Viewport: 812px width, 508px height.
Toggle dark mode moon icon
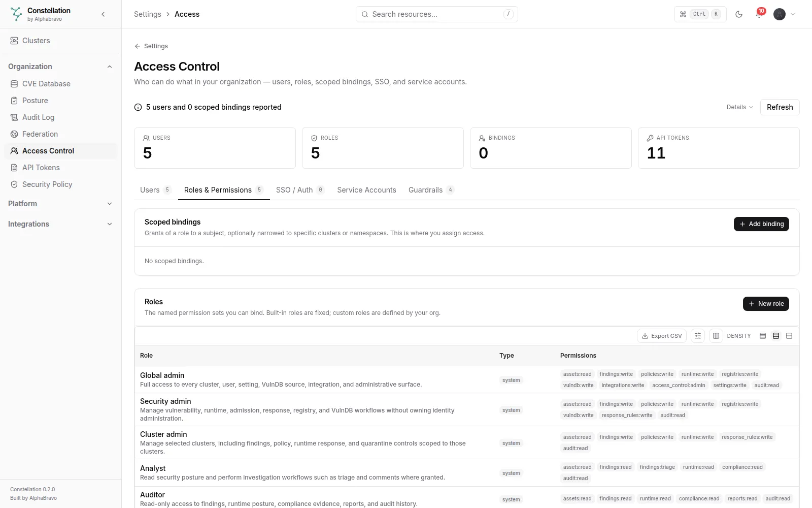coord(739,14)
